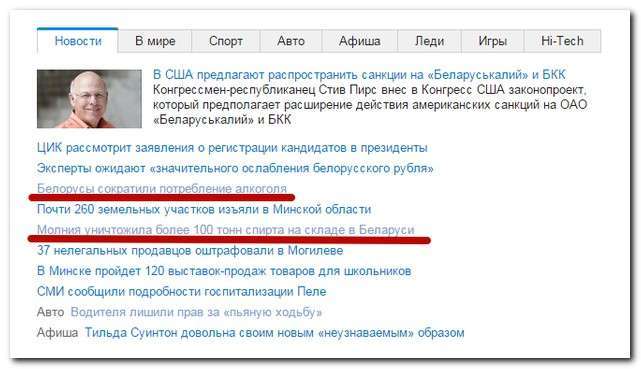Open Почти 260 земельных участков article
This screenshot has width=641, height=369.
coord(204,209)
